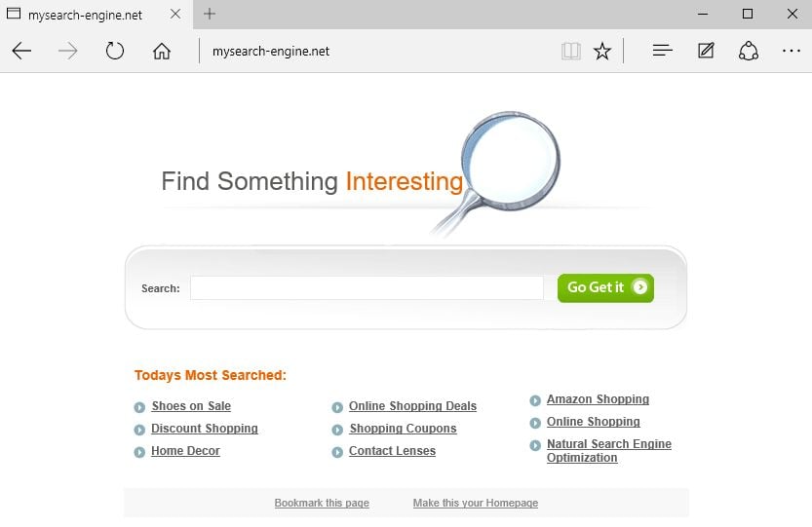Click the Forward navigation arrow
The width and height of the screenshot is (812, 527).
point(68,52)
